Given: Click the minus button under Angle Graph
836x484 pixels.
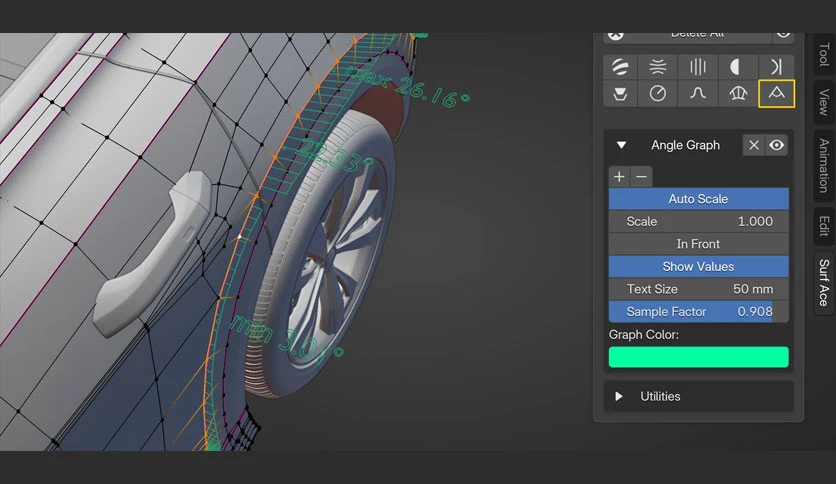Looking at the screenshot, I should point(641,176).
